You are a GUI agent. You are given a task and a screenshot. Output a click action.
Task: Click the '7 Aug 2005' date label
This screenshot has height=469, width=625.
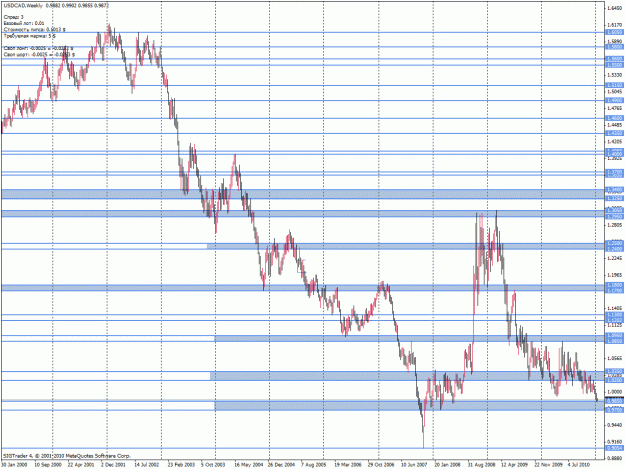(314, 465)
